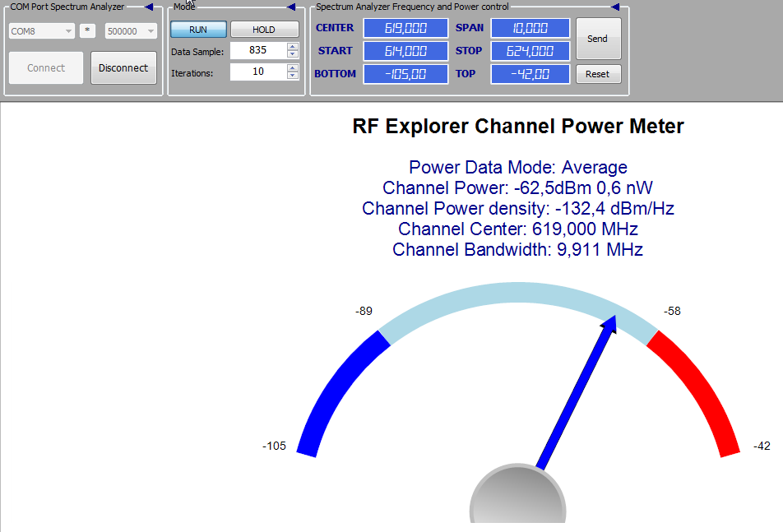Send the frequency settings

pyautogui.click(x=598, y=39)
